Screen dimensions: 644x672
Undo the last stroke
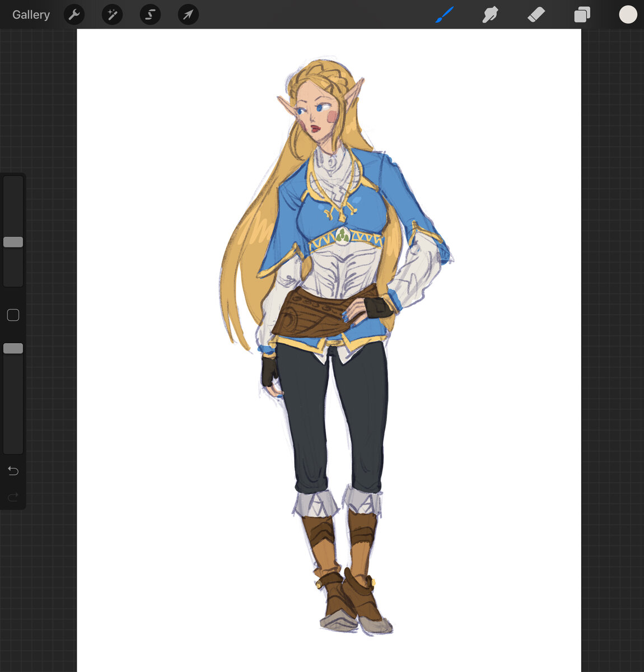[13, 471]
